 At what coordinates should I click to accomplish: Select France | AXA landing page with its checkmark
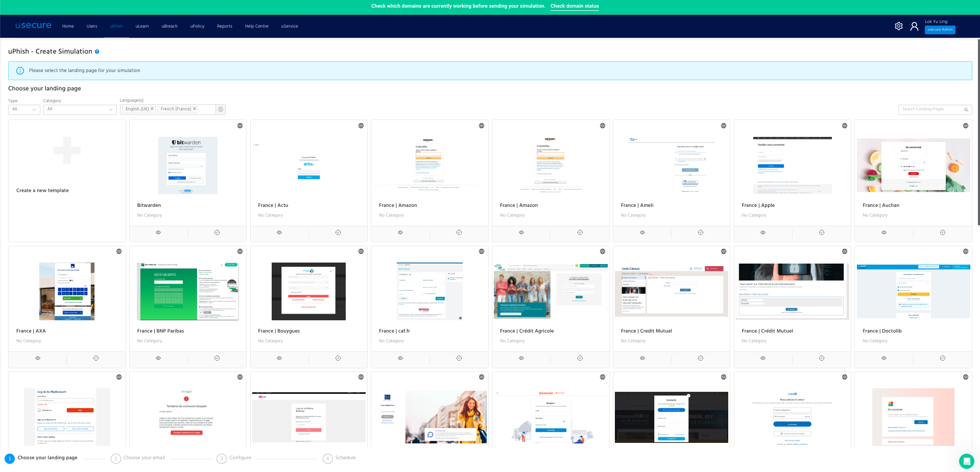click(x=96, y=358)
